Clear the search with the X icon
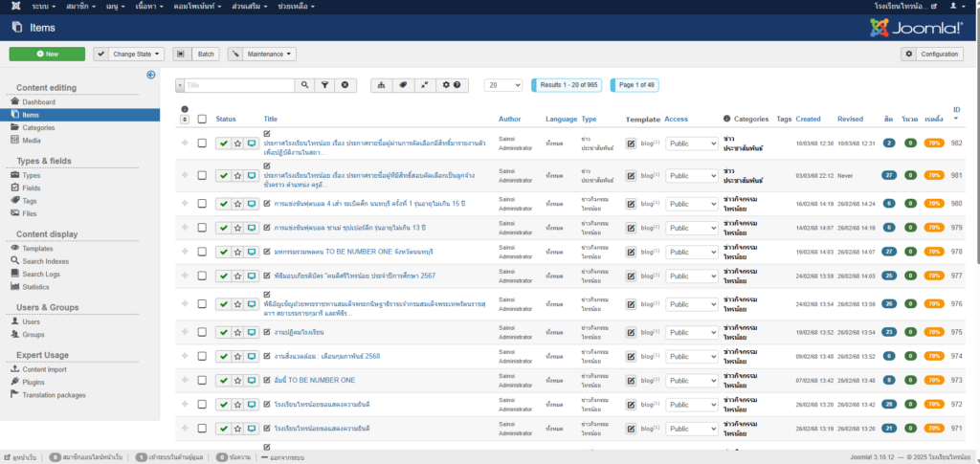 click(345, 85)
